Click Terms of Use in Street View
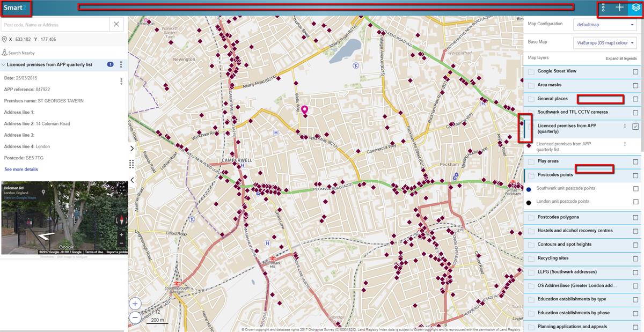The image size is (644, 332). click(x=94, y=252)
